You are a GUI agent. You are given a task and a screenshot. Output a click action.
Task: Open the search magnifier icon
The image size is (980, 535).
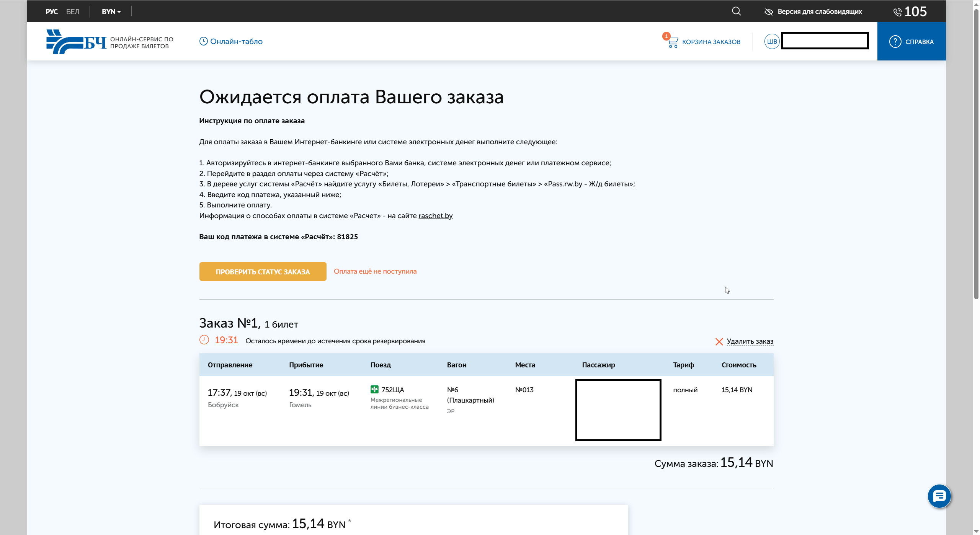736,11
